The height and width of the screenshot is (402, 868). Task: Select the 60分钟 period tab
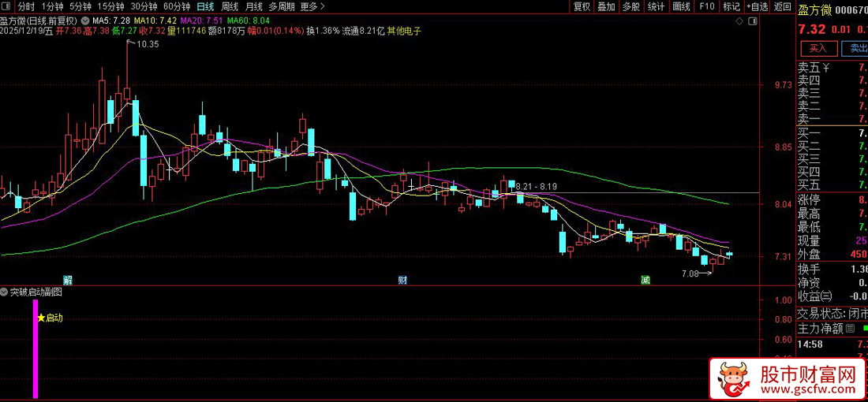(x=177, y=6)
